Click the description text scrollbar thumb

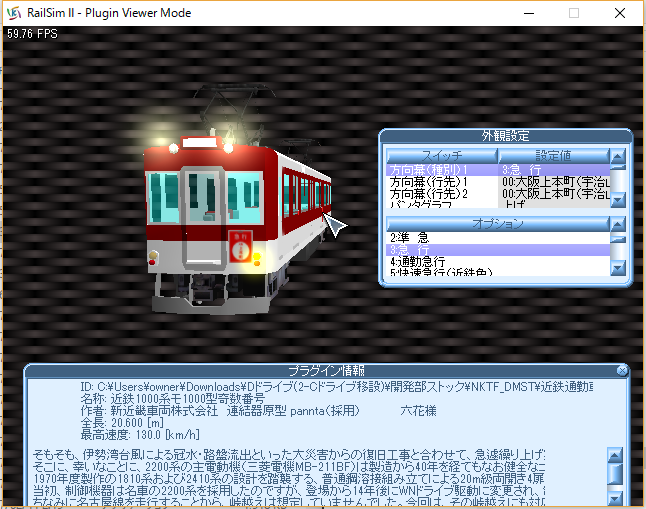point(614,474)
